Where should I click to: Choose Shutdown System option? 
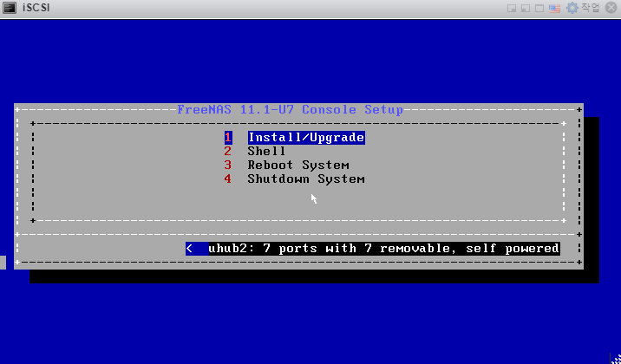[x=306, y=179]
